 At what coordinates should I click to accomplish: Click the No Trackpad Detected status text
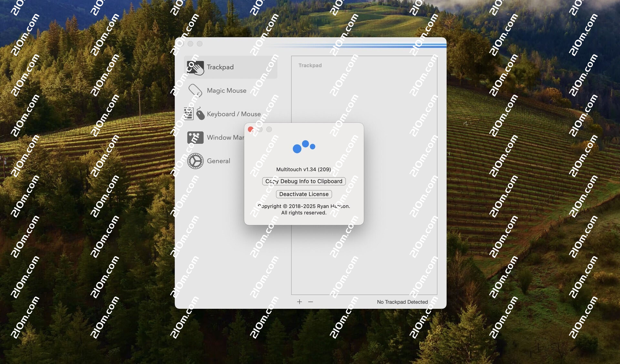(x=402, y=302)
